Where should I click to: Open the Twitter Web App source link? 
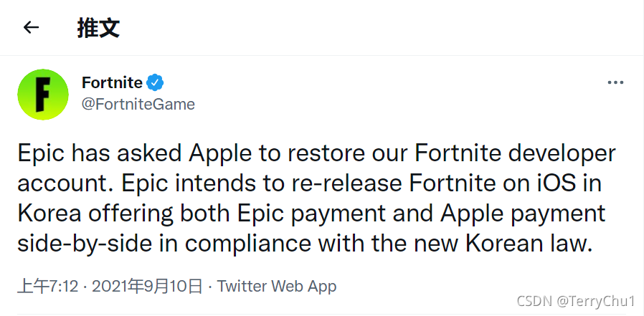277,287
